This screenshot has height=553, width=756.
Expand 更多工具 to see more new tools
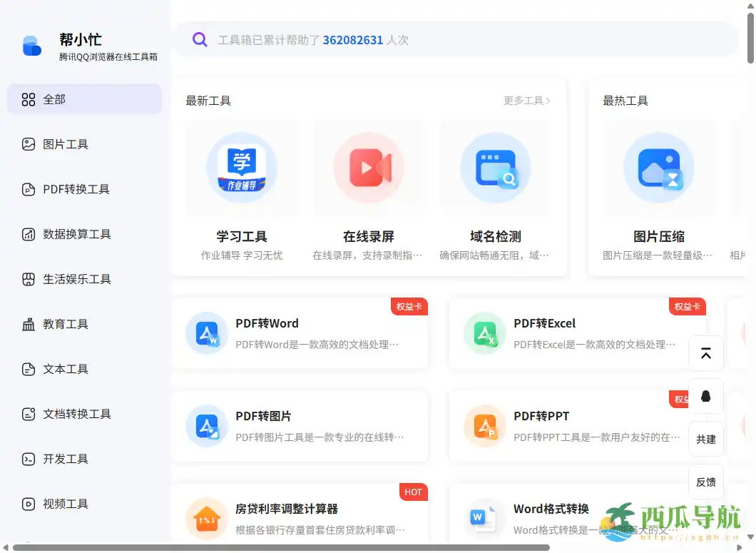click(x=526, y=101)
